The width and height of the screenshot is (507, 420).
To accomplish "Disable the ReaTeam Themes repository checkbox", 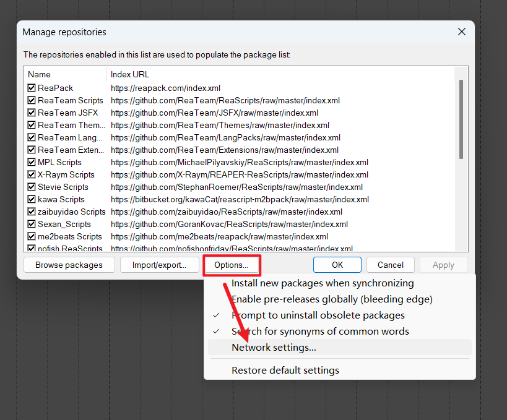I will [32, 125].
